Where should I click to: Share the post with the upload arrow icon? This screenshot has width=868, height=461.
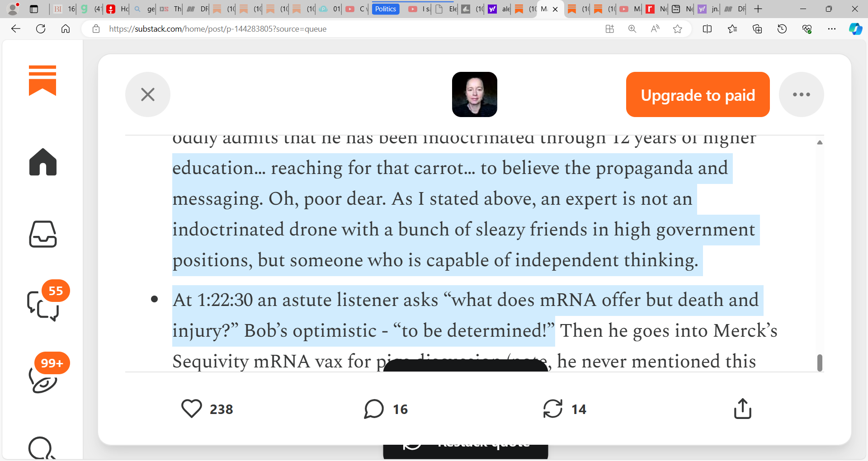(x=742, y=409)
